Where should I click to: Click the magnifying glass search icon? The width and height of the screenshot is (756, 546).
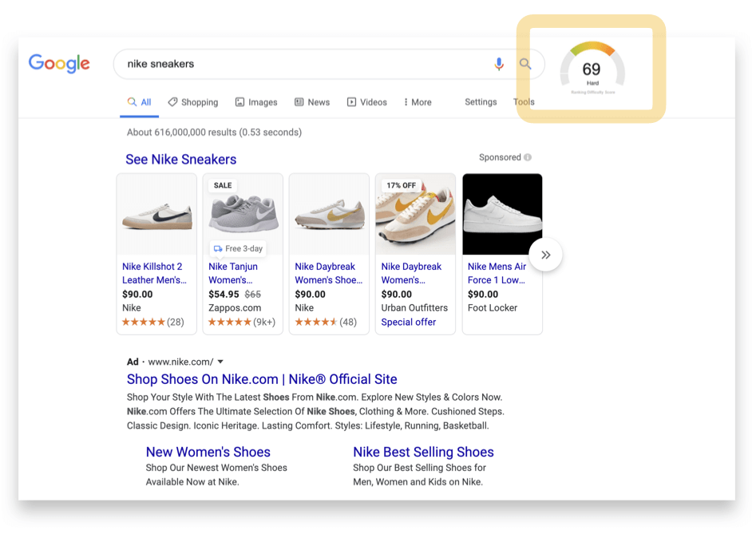(x=525, y=64)
